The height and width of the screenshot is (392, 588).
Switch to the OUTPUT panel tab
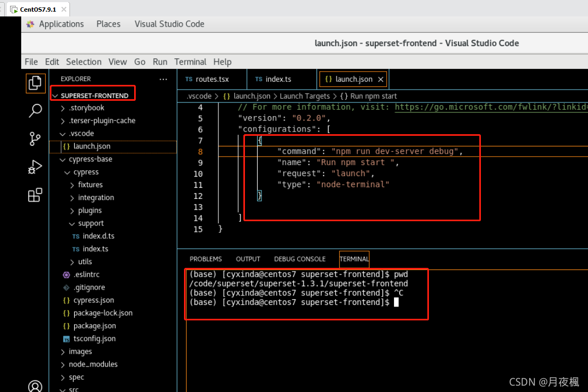(248, 259)
